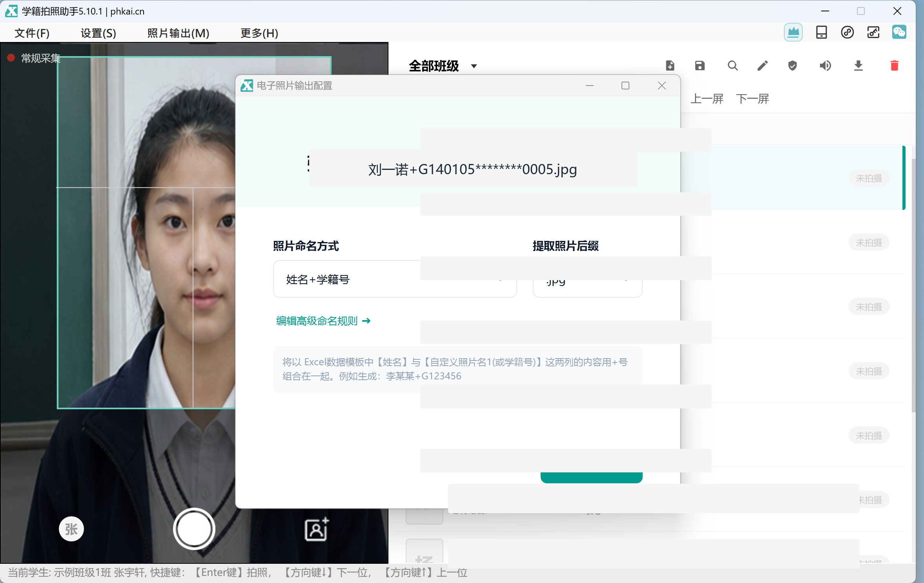Click the download arrow icon
The image size is (924, 583).
pyautogui.click(x=858, y=66)
